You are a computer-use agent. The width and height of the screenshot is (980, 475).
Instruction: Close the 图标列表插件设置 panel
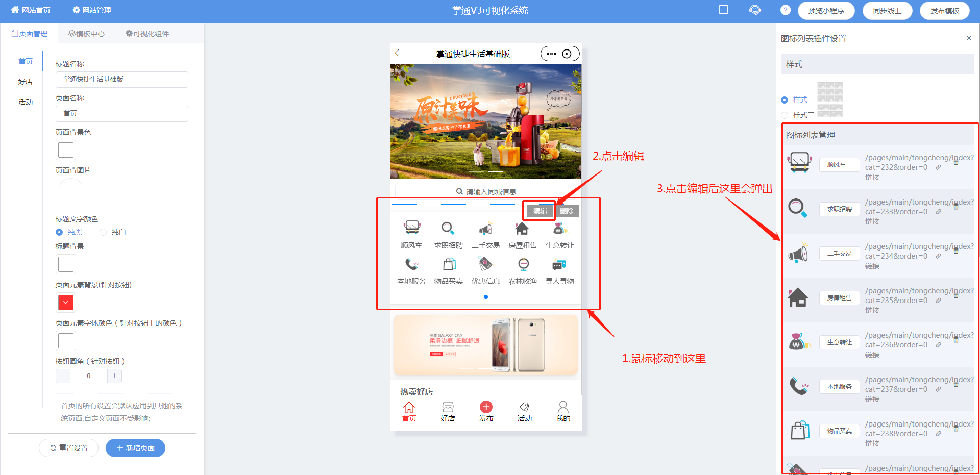click(x=968, y=38)
